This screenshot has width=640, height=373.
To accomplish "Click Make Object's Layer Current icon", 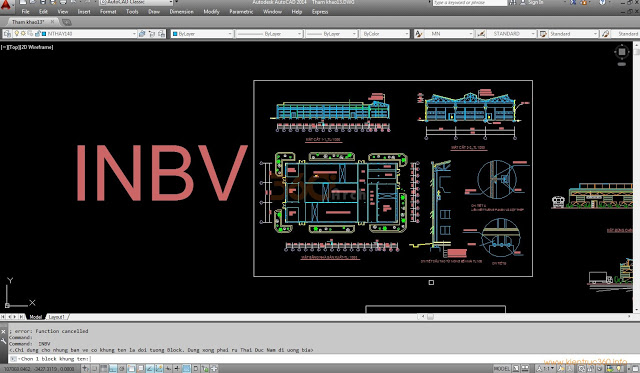I will [142, 34].
